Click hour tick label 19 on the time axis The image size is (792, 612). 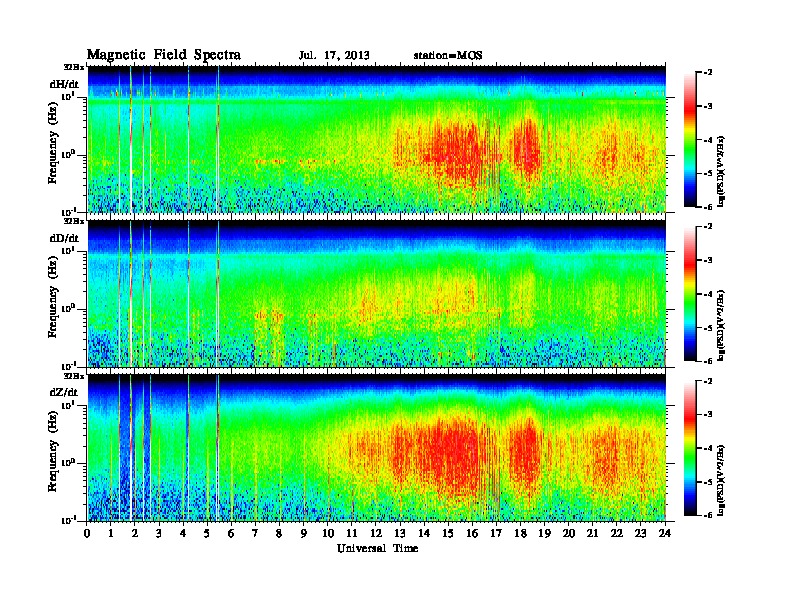pos(544,534)
